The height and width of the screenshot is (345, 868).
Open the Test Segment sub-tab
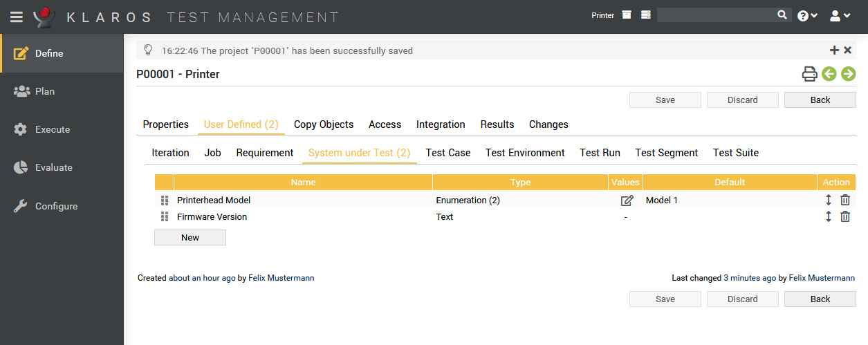(667, 153)
